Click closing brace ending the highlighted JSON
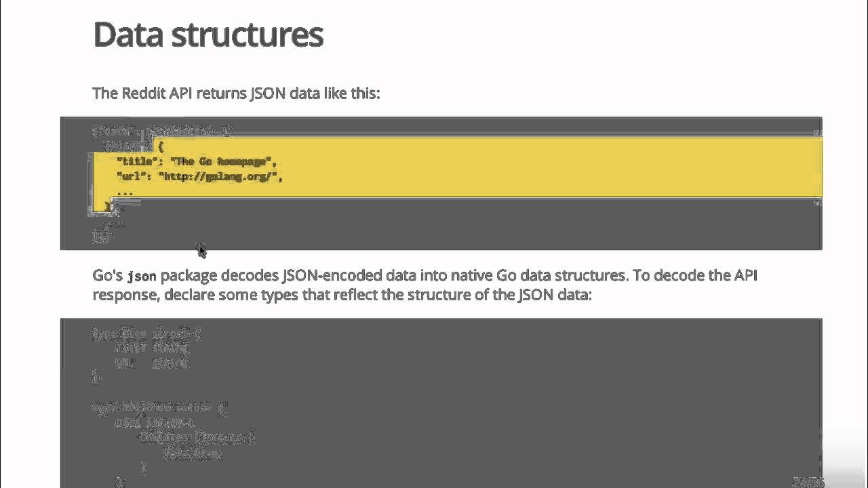The height and width of the screenshot is (488, 868). (108, 206)
